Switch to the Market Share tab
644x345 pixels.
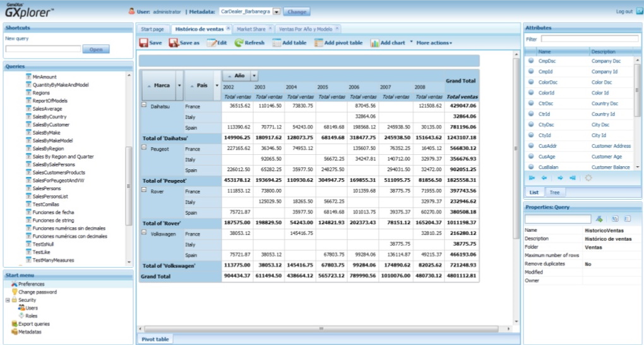coord(251,29)
